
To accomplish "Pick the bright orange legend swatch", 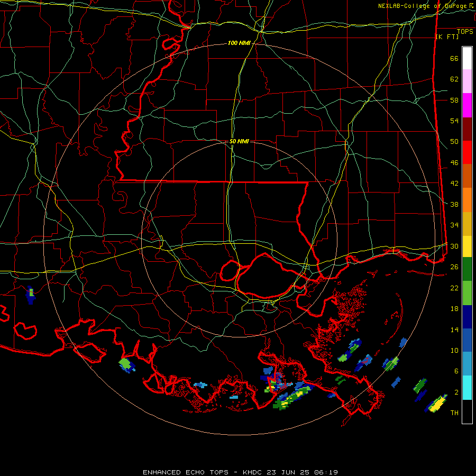I will tap(467, 200).
